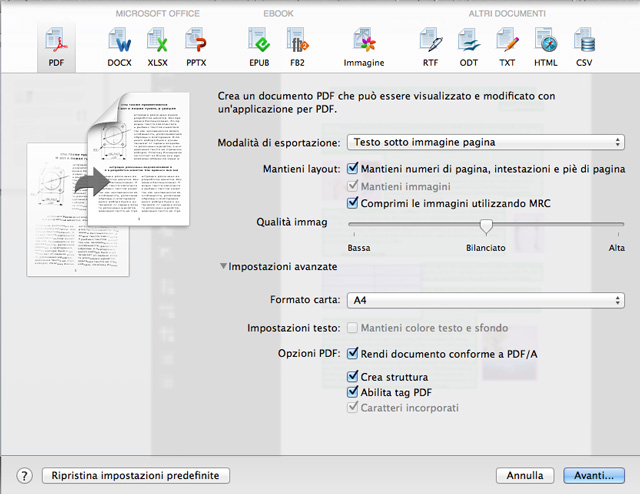Select the PPTX PowerPoint format icon
This screenshot has width=640, height=494.
(x=196, y=47)
